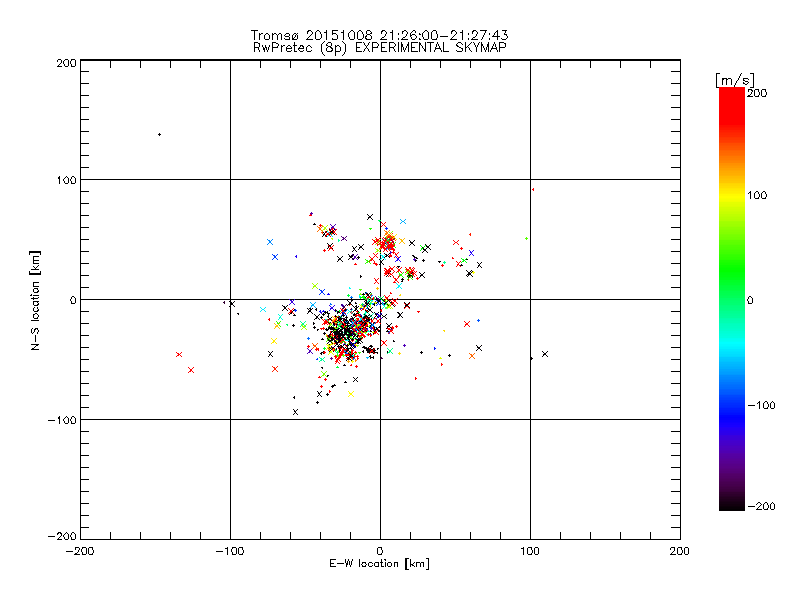Click the yellow X marker below the main cluster
Image resolution: width=800 pixels, height=600 pixels.
point(351,394)
